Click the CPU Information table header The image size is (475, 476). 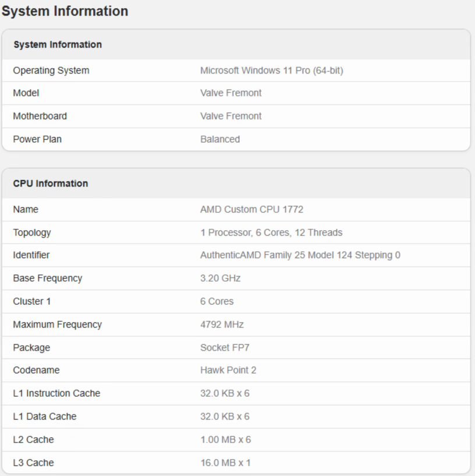50,184
